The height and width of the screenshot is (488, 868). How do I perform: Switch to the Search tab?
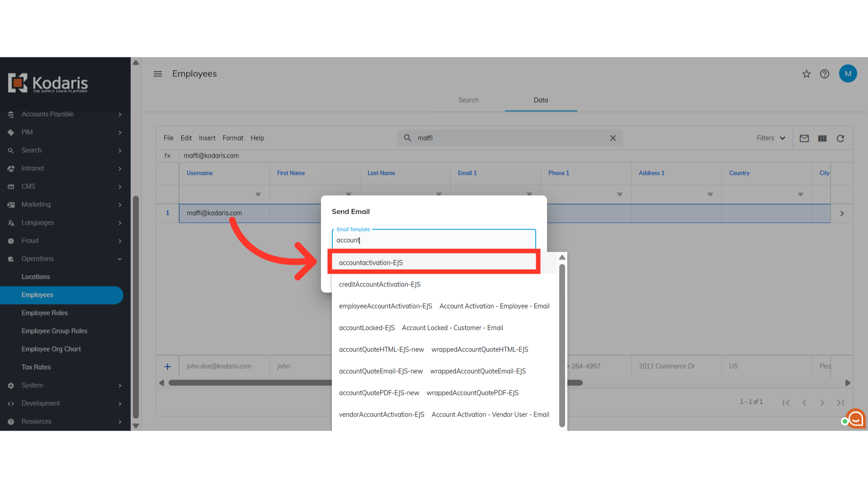(x=468, y=100)
